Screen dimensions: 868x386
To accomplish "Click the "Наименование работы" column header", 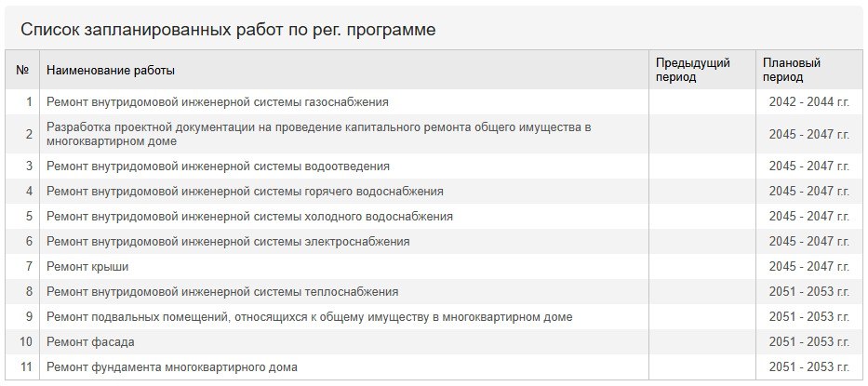I will click(x=111, y=70).
